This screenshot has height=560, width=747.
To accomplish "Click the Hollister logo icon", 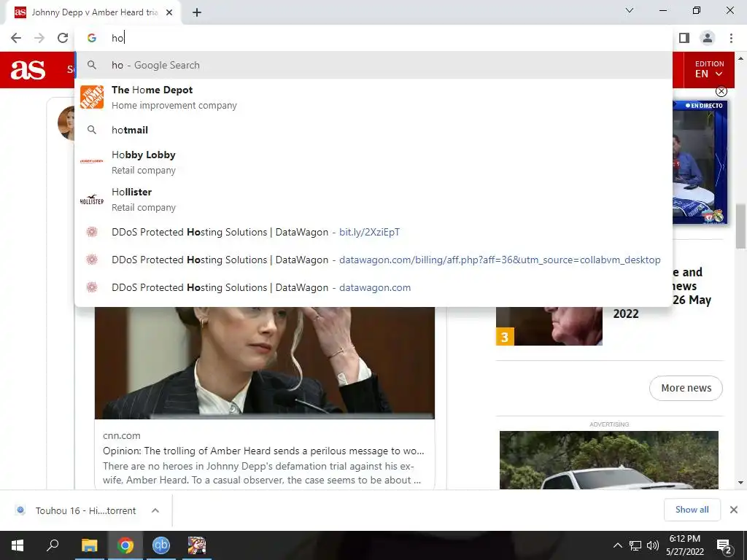I will 92,200.
